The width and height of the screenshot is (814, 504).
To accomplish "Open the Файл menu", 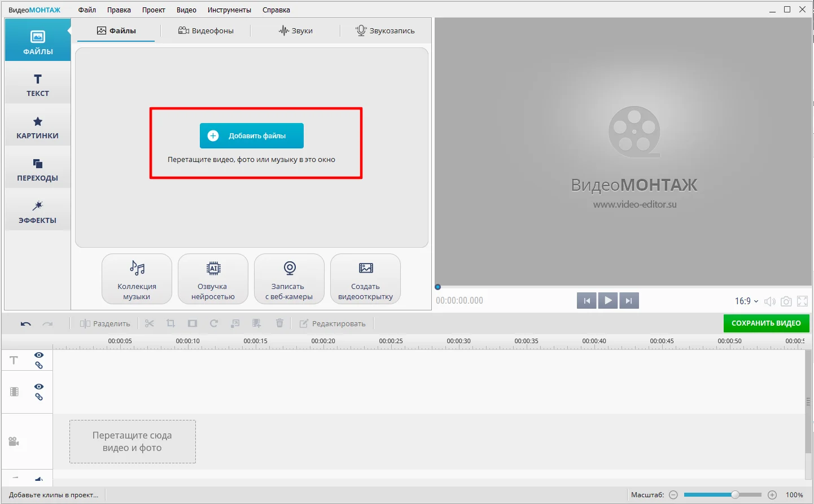I will click(87, 10).
